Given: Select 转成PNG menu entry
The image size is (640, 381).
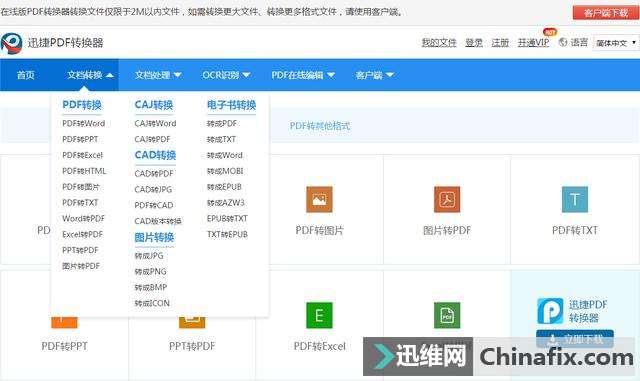Looking at the screenshot, I should (150, 272).
